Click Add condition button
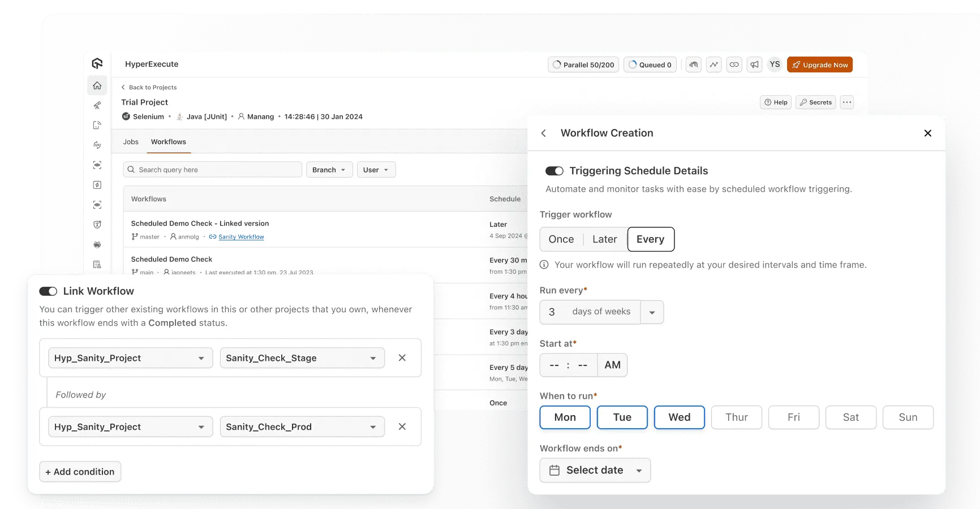Viewport: 980px width, 509px height. 80,472
